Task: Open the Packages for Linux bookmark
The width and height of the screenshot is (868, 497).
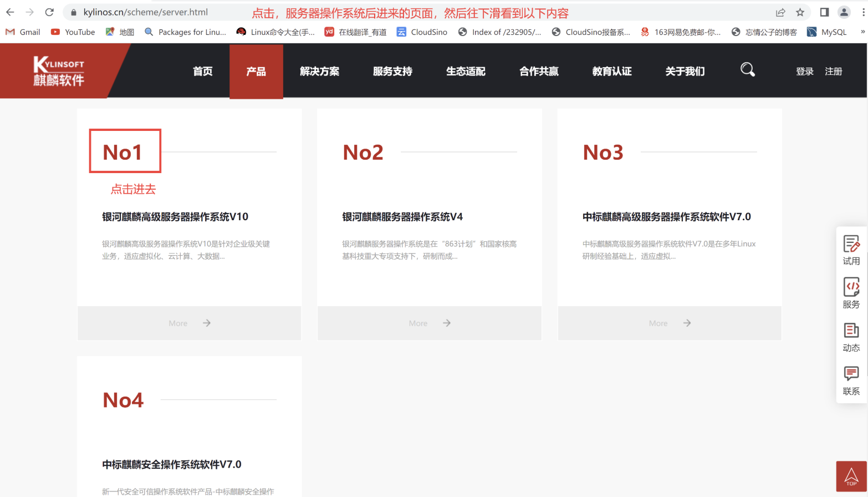Action: [185, 32]
